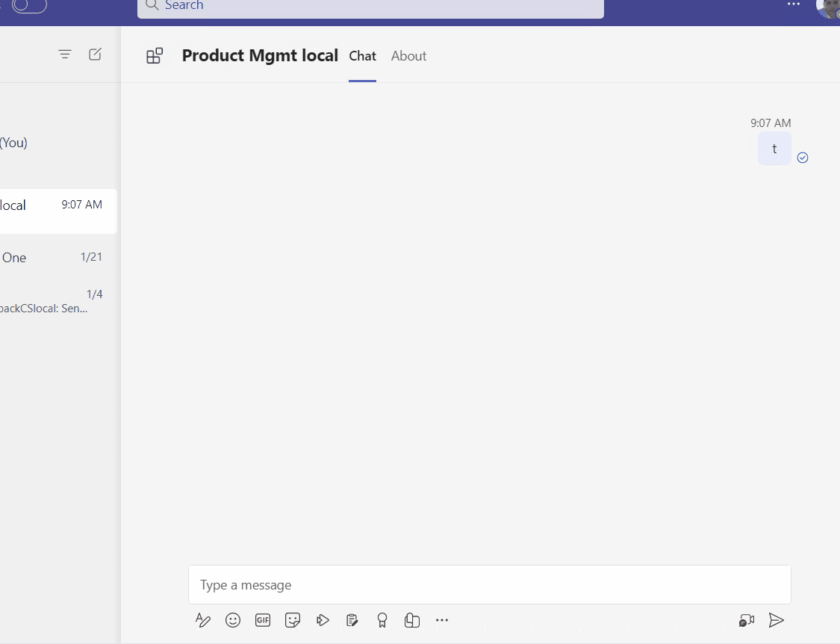
Task: Open the chat filter icon
Action: click(x=65, y=54)
